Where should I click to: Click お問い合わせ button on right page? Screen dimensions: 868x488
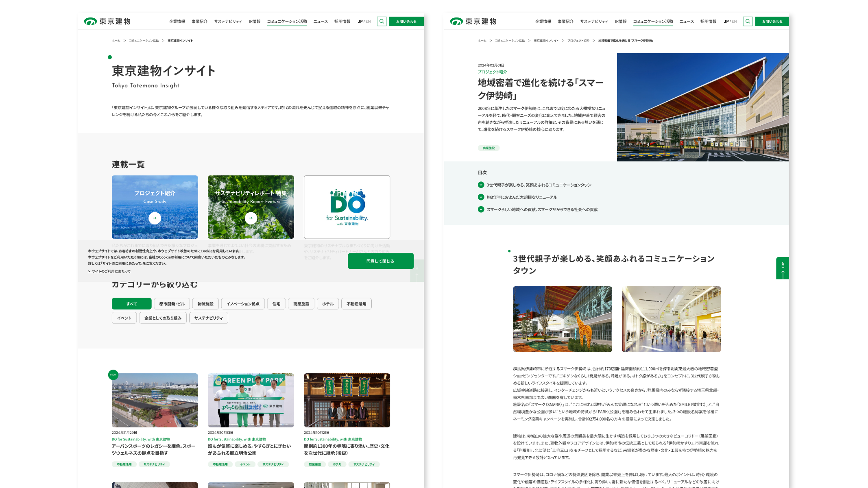[772, 21]
